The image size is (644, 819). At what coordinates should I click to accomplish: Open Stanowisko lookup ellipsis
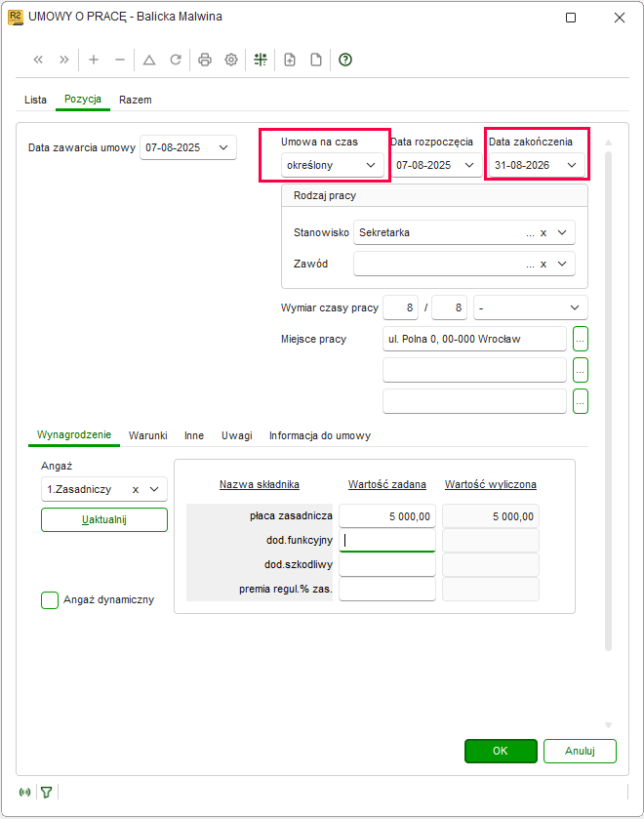point(530,233)
